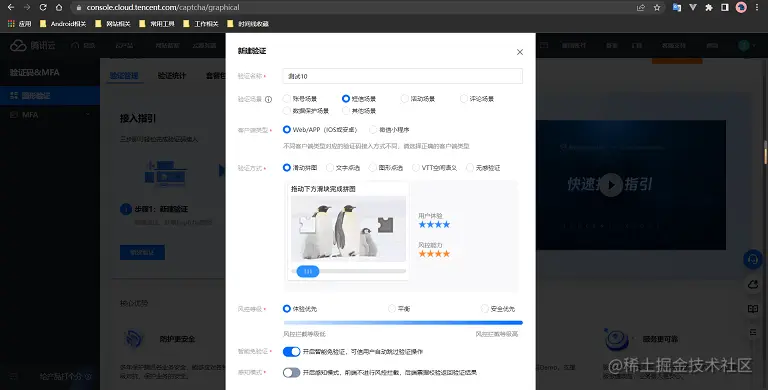Open the Chrome profile avatar
Viewport: 768px width, 390px height.
tap(741, 7)
